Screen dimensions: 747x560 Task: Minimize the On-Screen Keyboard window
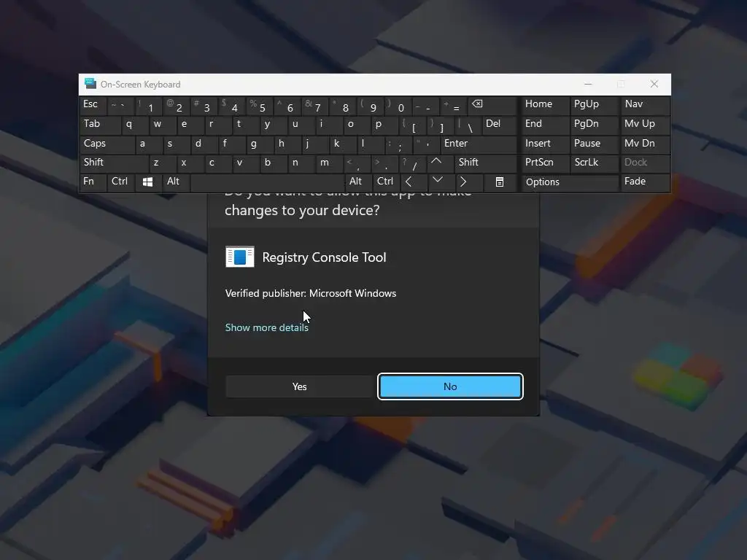coord(589,85)
